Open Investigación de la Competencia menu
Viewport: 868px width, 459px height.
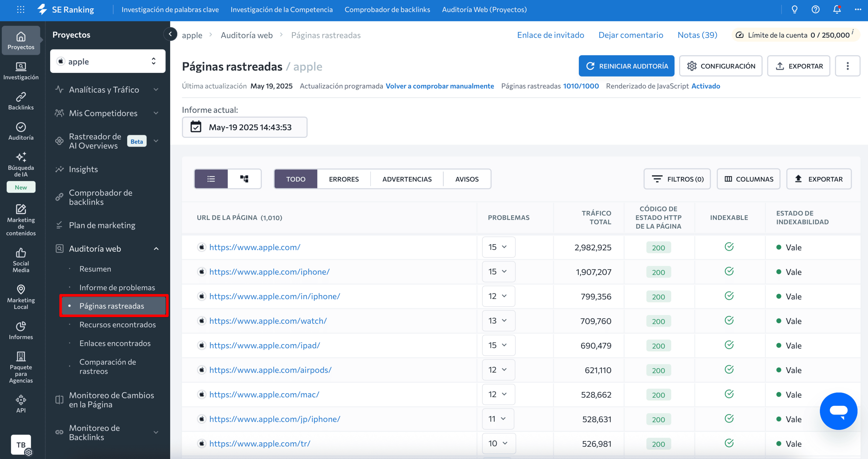[281, 9]
